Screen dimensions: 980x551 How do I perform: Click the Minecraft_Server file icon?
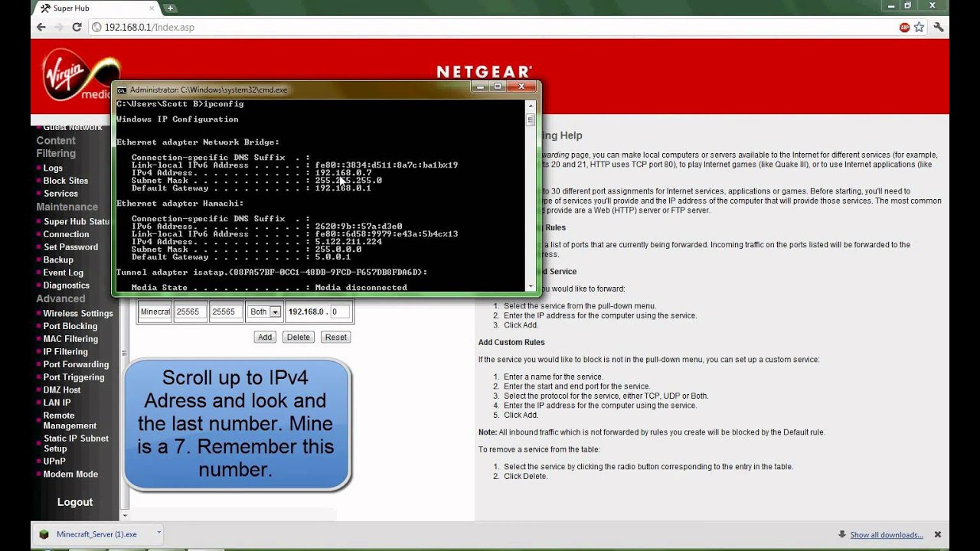(x=44, y=534)
